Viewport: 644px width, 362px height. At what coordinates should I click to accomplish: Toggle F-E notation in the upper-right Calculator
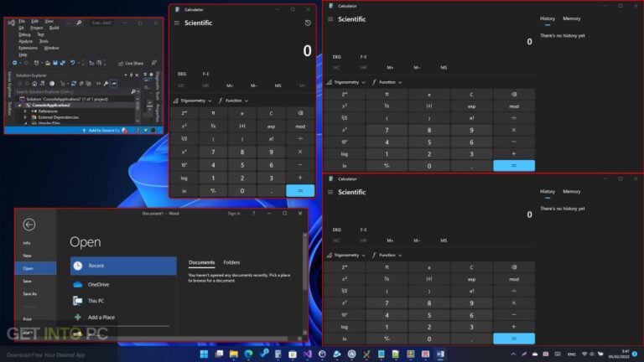363,57
